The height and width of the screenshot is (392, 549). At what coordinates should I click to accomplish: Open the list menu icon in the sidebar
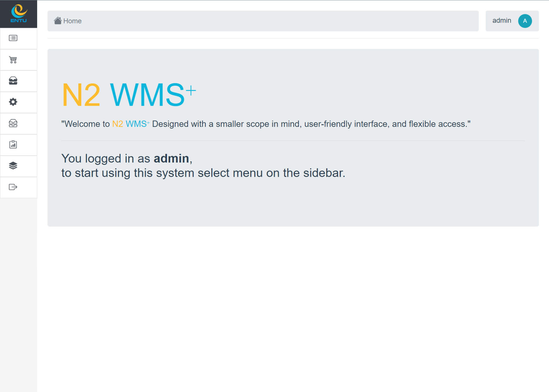(13, 38)
